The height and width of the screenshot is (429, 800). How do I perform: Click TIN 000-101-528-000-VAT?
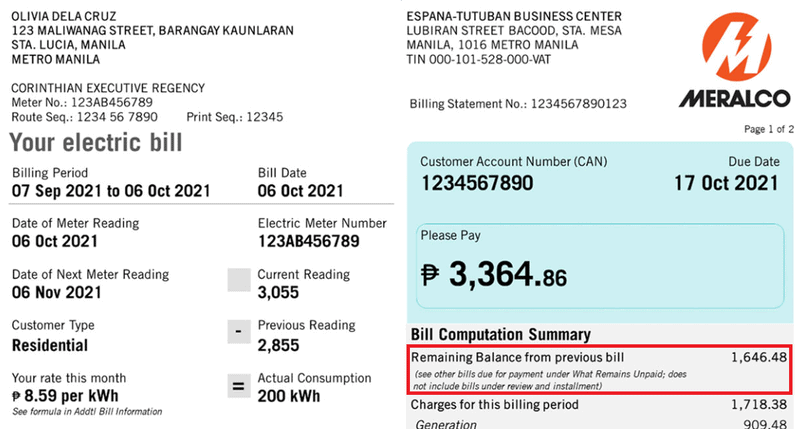tap(479, 60)
